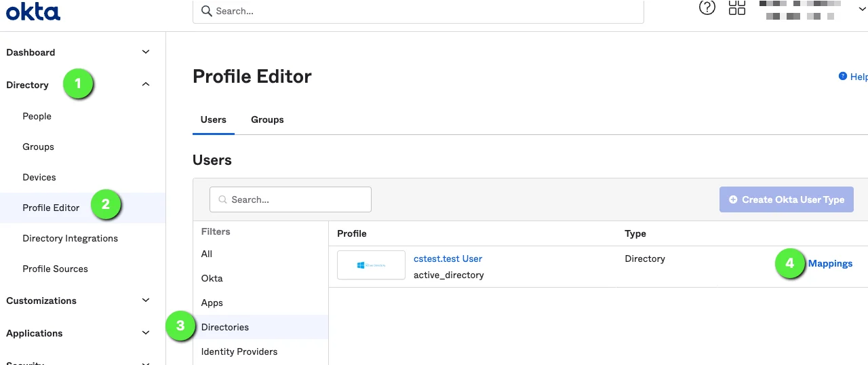
Task: Open Profile Sources
Action: pos(55,269)
